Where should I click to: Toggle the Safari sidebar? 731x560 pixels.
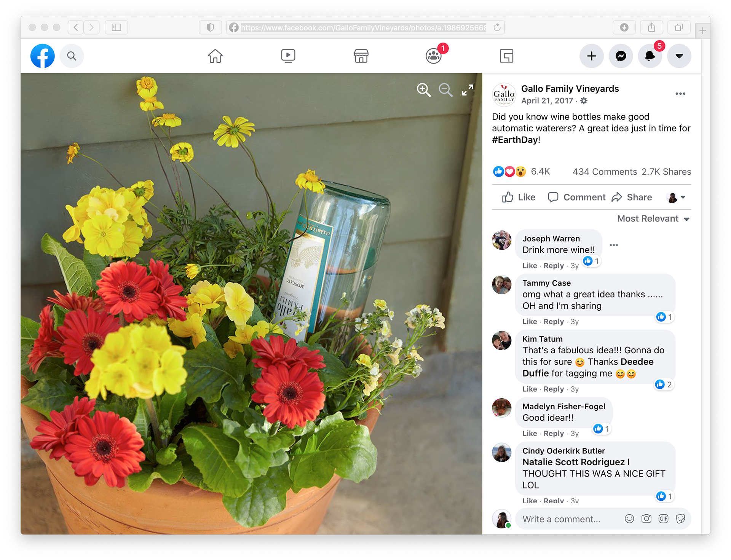[x=117, y=27]
